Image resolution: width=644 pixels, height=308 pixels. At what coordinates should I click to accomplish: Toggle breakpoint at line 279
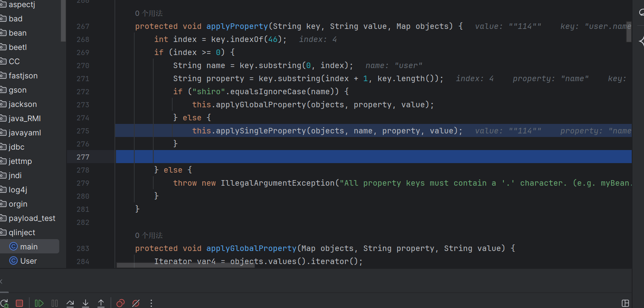83,183
